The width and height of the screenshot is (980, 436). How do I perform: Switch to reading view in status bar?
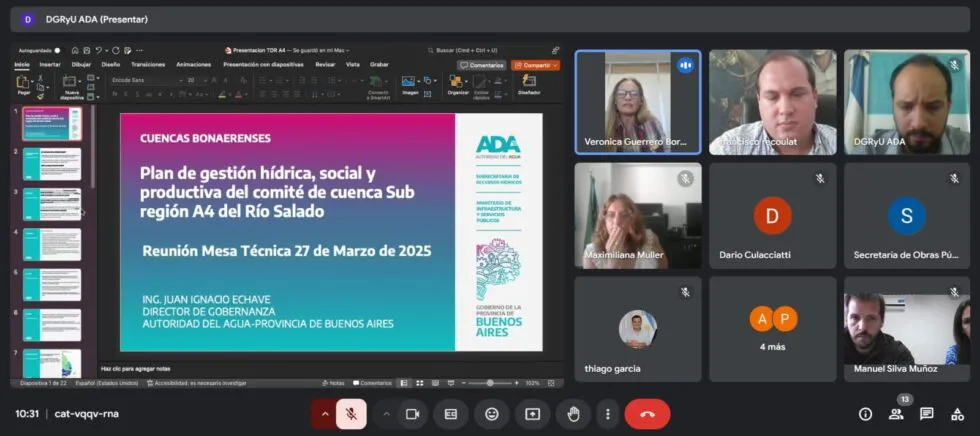tap(434, 383)
